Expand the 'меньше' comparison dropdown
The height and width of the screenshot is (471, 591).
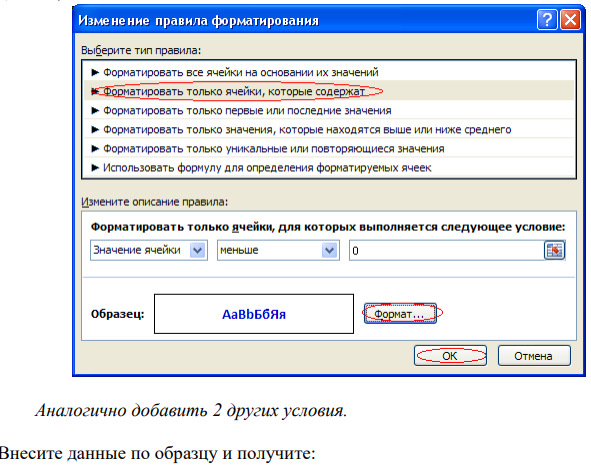tap(329, 250)
